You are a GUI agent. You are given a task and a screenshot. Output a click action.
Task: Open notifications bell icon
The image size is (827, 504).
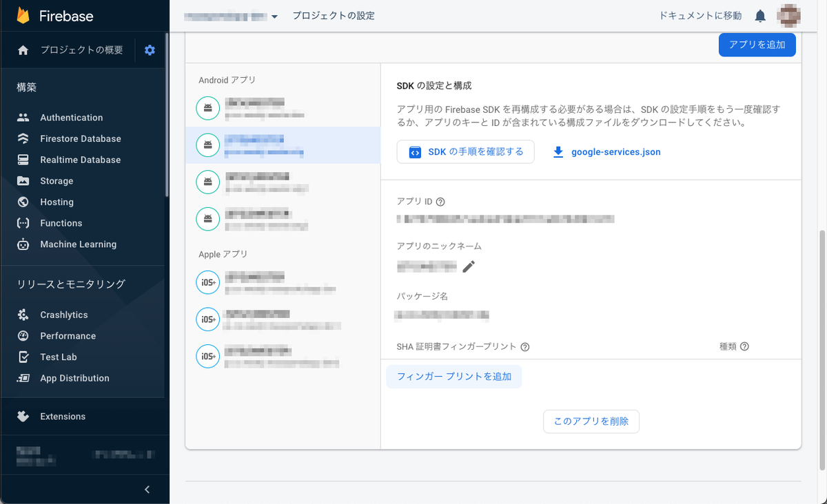point(760,15)
